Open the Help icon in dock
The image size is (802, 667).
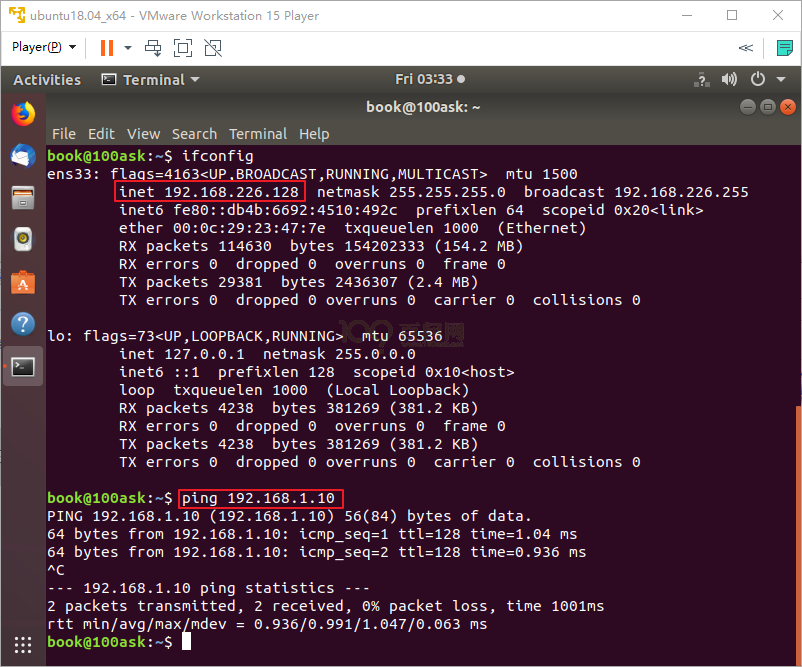(23, 324)
